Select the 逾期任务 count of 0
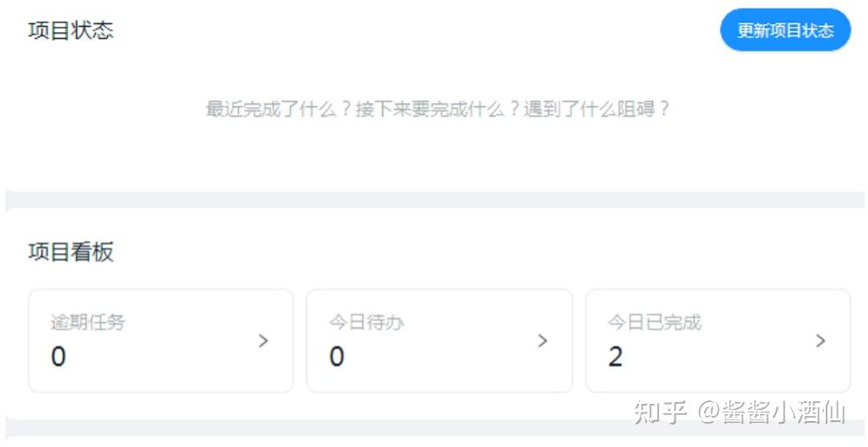Viewport: 868px width, 447px height. click(x=58, y=356)
